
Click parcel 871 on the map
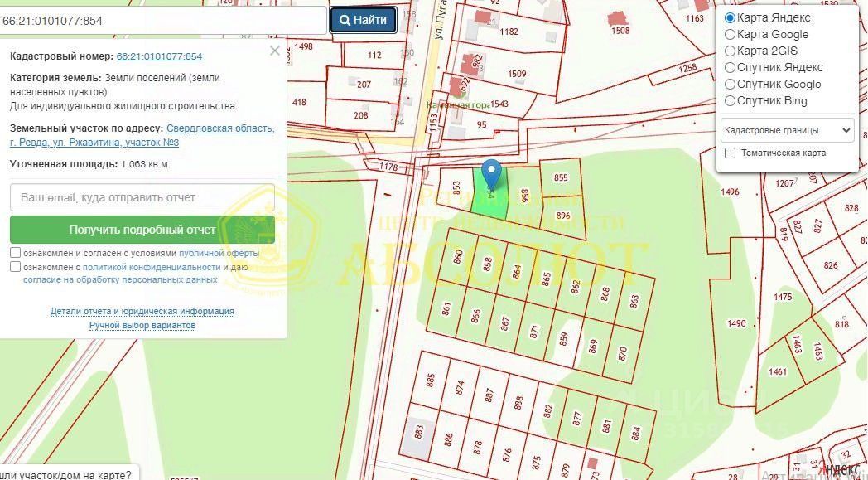(x=534, y=332)
